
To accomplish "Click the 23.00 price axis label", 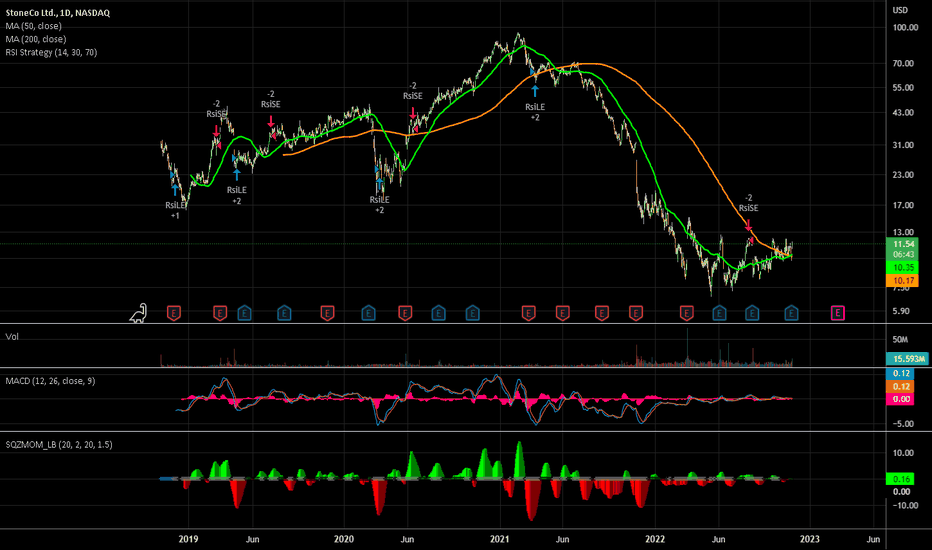I will pyautogui.click(x=903, y=175).
